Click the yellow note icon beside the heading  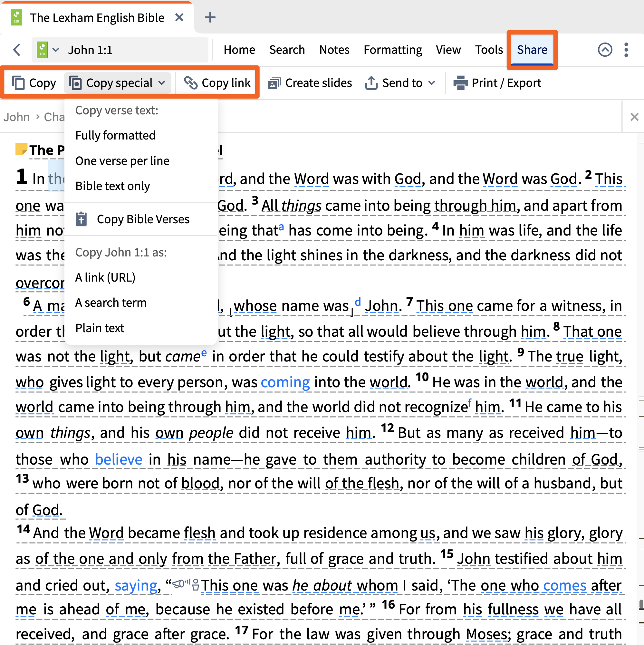tap(21, 149)
